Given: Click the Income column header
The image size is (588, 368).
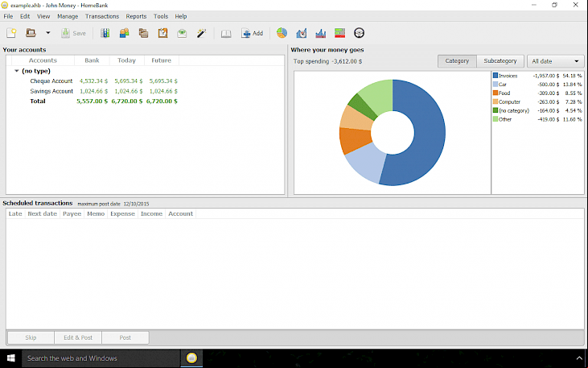Looking at the screenshot, I should coord(151,213).
